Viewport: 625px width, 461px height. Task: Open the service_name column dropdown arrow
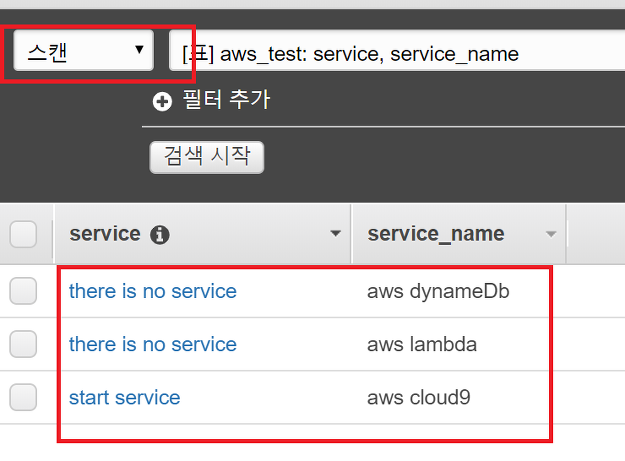point(551,234)
